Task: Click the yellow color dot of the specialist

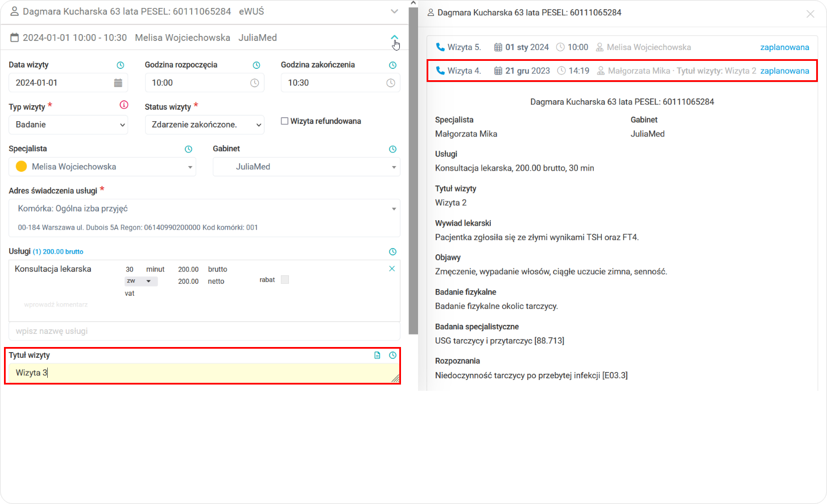Action: 22,167
